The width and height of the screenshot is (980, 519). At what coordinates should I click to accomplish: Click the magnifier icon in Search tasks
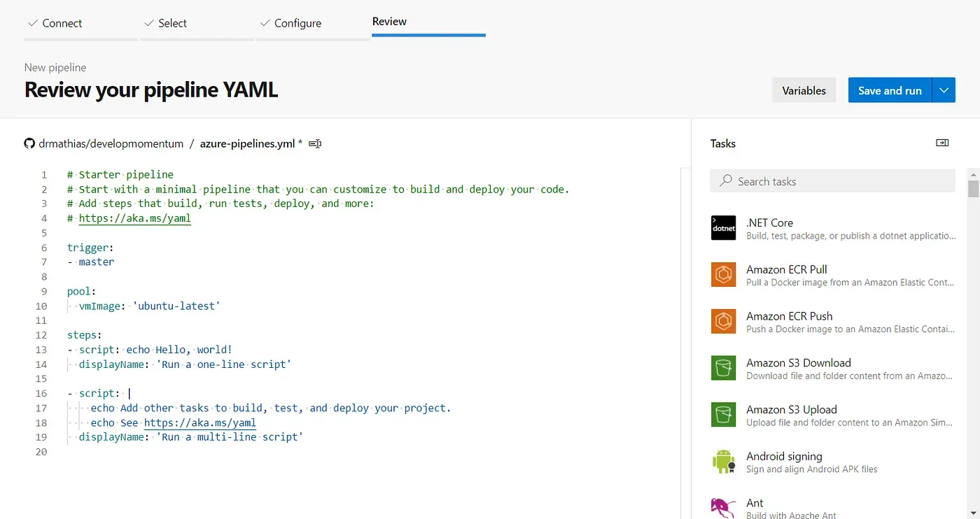coord(726,180)
